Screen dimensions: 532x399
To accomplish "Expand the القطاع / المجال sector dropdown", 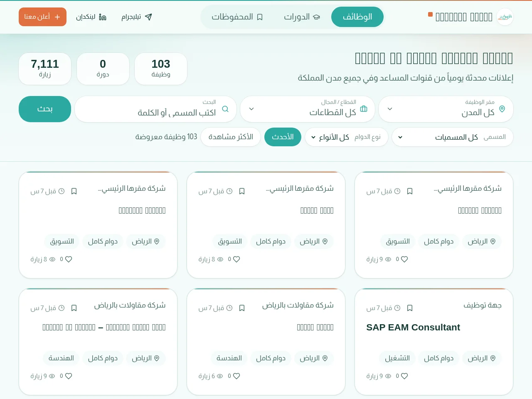I will click(308, 109).
